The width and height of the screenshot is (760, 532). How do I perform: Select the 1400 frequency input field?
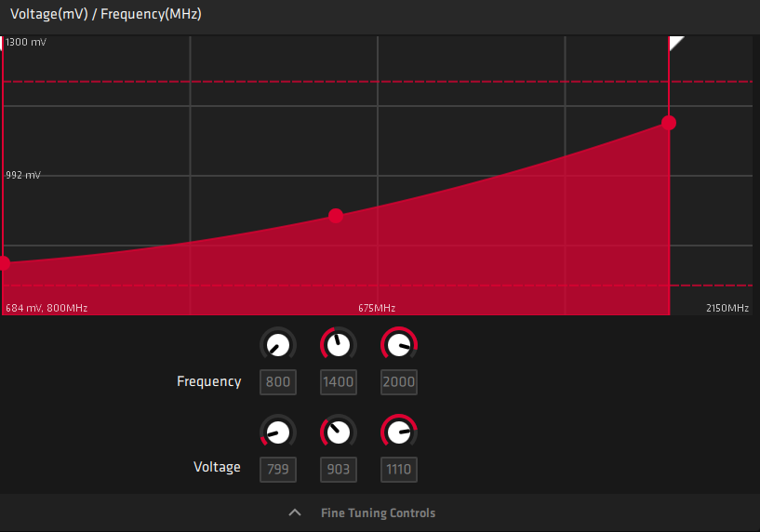pos(339,382)
